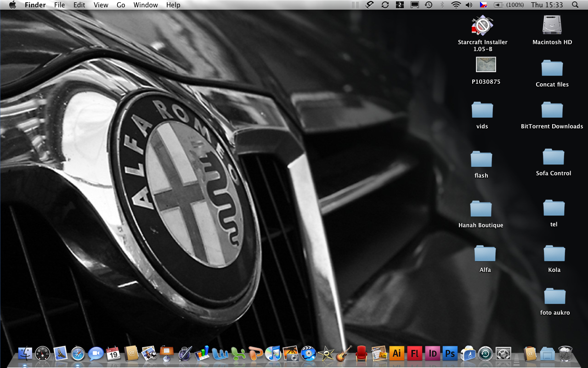This screenshot has height=368, width=588.
Task: Open Time Machine in the Dock
Action: [x=486, y=353]
